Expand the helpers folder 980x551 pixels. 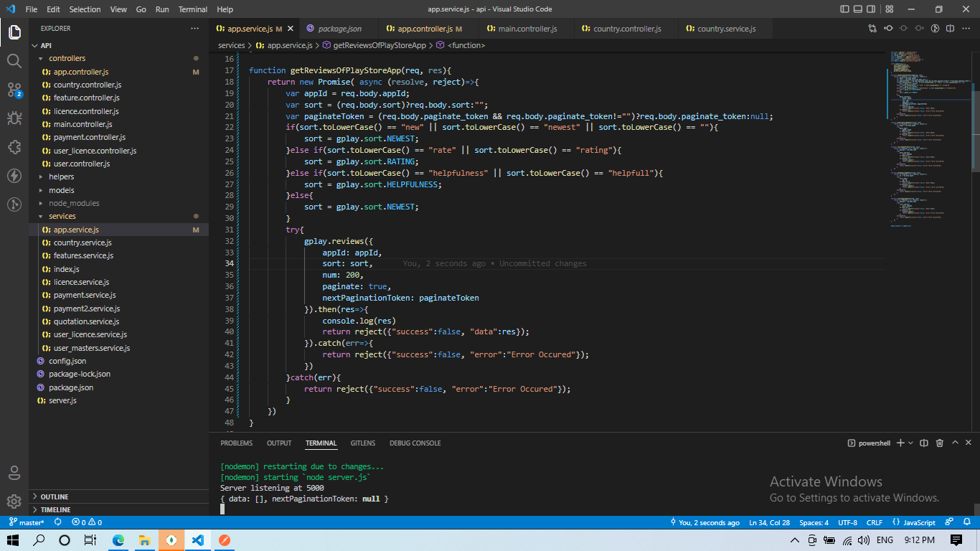point(61,176)
